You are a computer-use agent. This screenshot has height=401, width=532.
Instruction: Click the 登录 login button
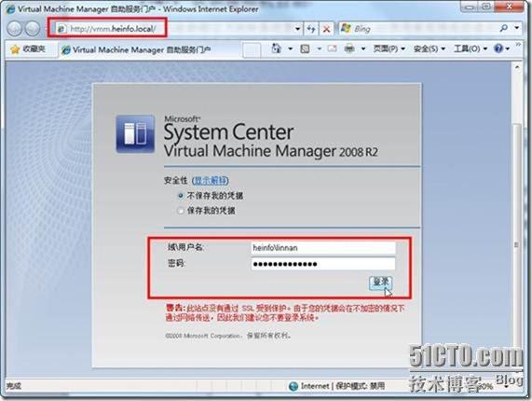pos(381,283)
